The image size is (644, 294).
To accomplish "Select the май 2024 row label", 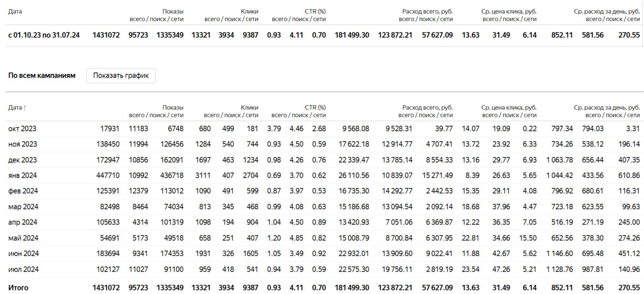I will pos(23,238).
